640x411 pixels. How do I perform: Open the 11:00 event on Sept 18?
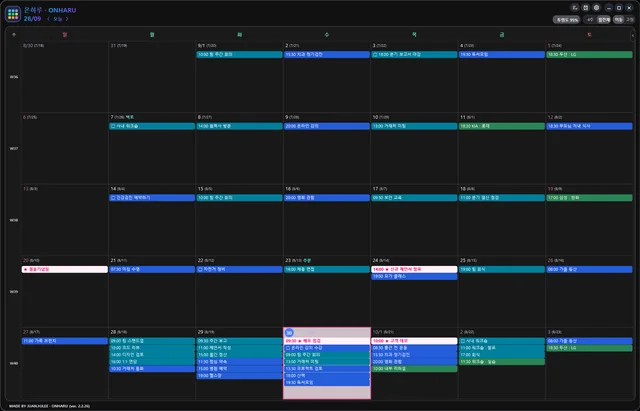click(502, 198)
